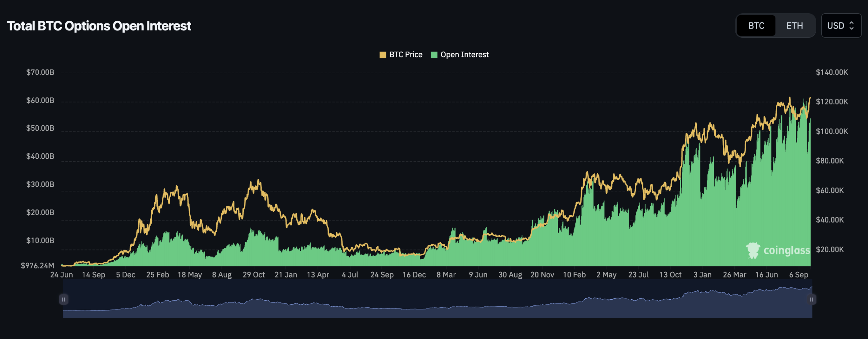Click the pause-style handle at the brush left edge

pyautogui.click(x=64, y=299)
